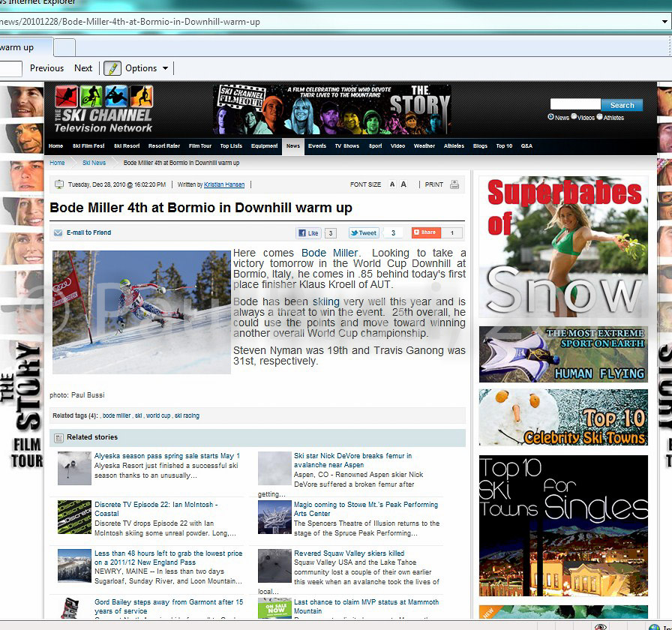The image size is (672, 630).
Task: Click the red Share button
Action: (x=425, y=232)
